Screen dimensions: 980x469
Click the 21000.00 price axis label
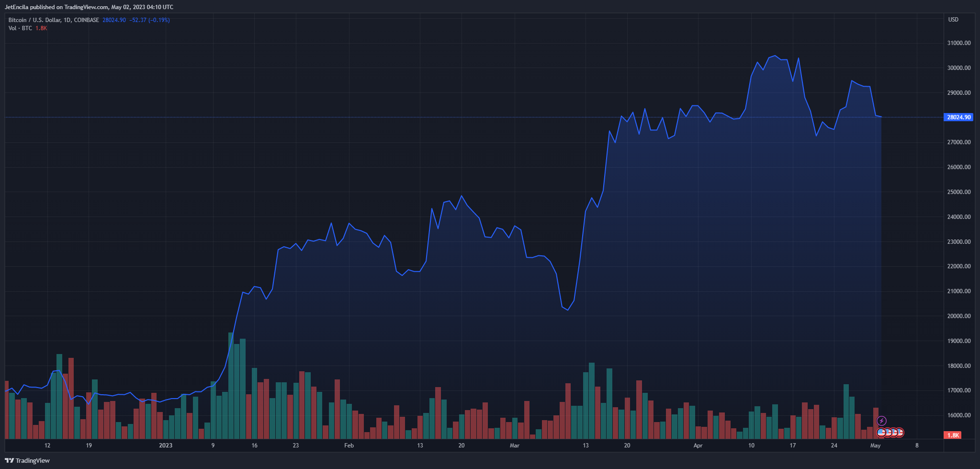coord(959,291)
